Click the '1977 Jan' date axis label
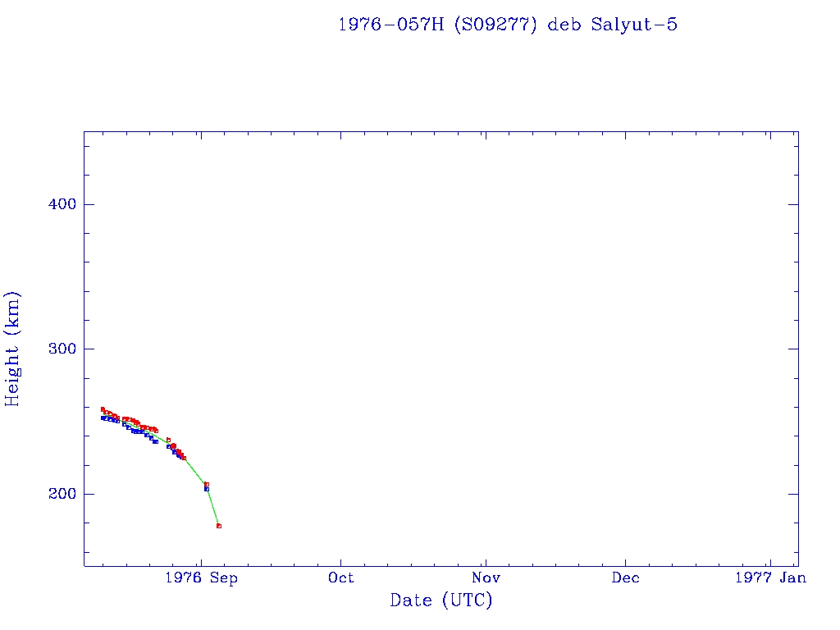 (x=769, y=578)
